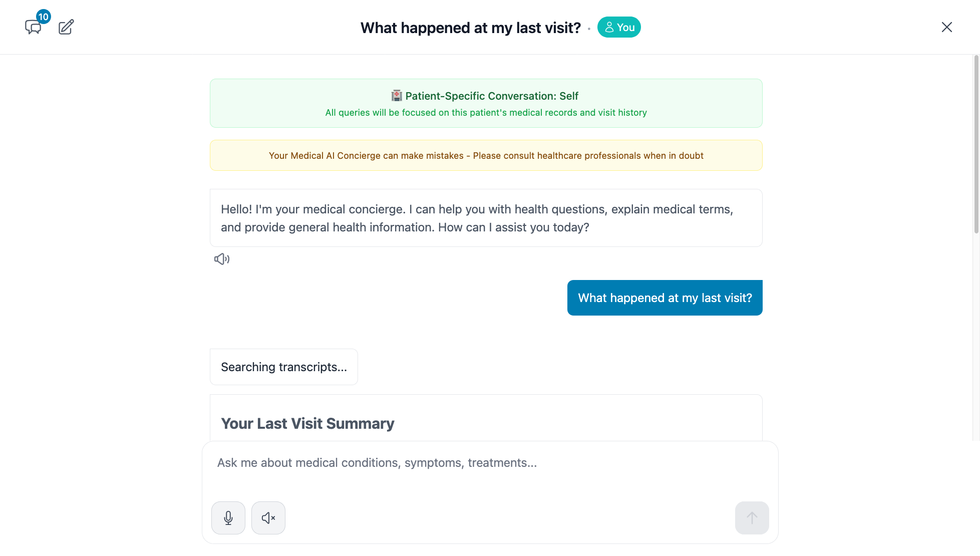Close the chat with X icon
980x556 pixels.
(x=946, y=27)
